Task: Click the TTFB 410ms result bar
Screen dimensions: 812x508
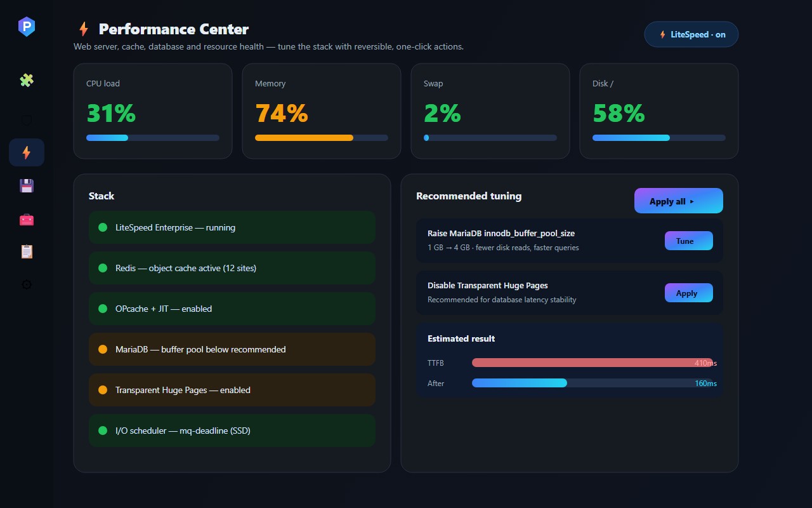Action: (593, 363)
